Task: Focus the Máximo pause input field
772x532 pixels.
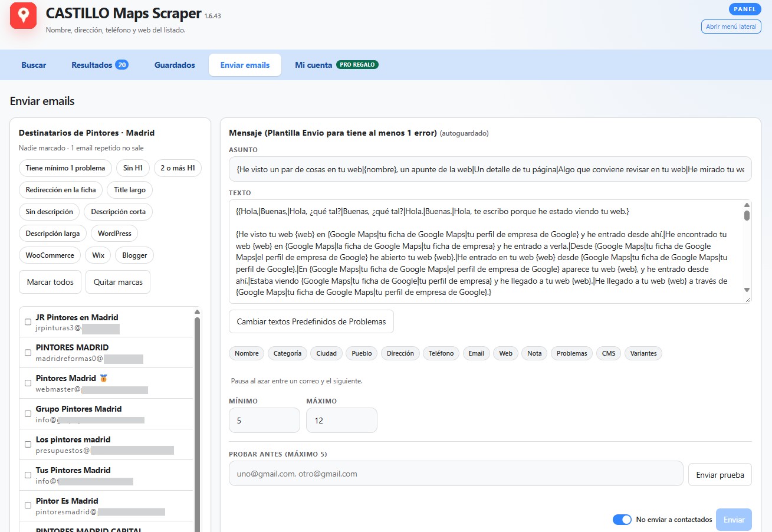Action: [x=341, y=421]
